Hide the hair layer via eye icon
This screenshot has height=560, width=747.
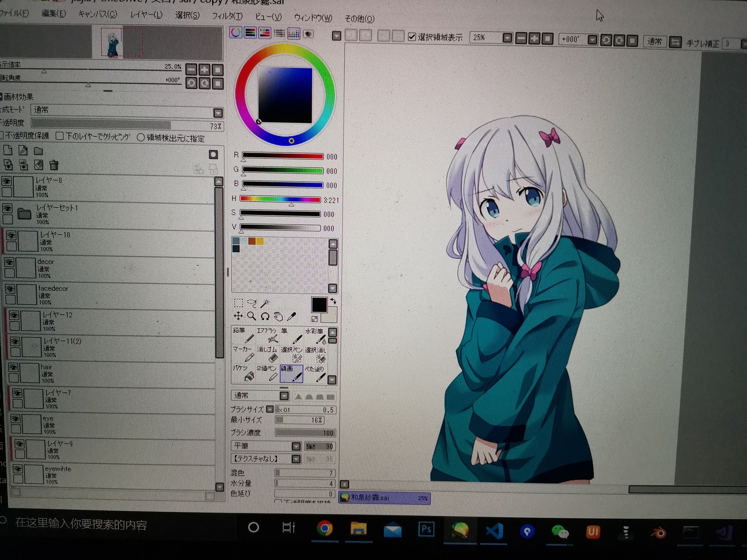tap(13, 368)
